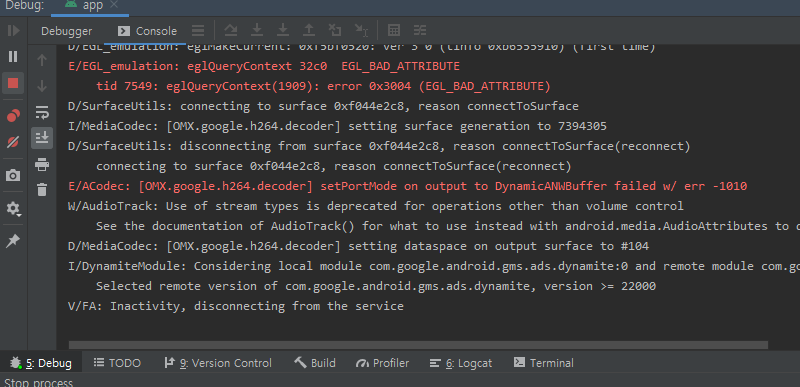Open debugger settings gear menu
This screenshot has width=800, height=387.
[x=13, y=209]
